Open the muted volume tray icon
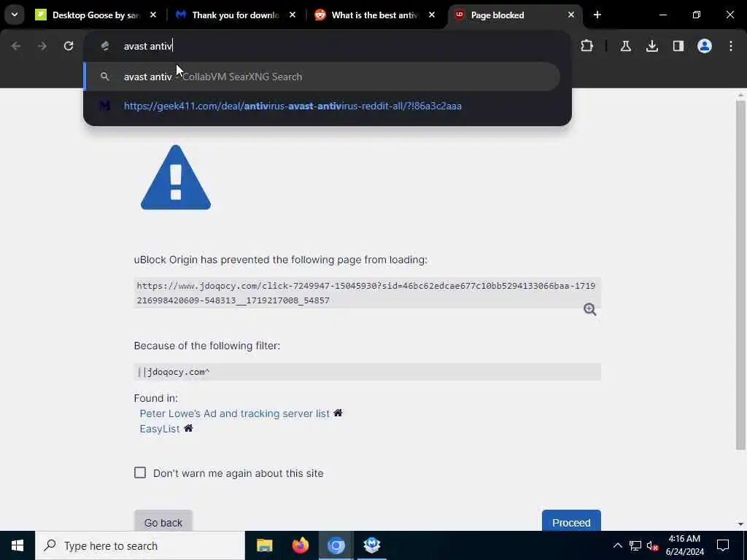747x560 pixels. (x=653, y=545)
